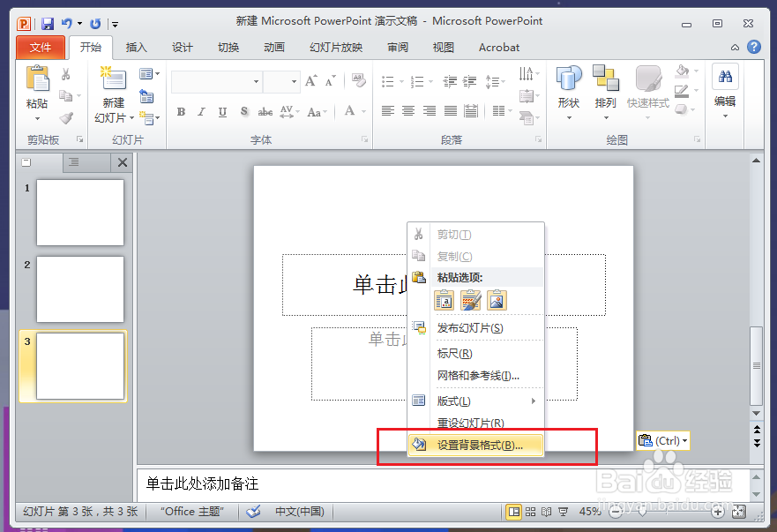This screenshot has width=777, height=532.
Task: Open Customize Quick Access Toolbar dropdown
Action: click(115, 24)
